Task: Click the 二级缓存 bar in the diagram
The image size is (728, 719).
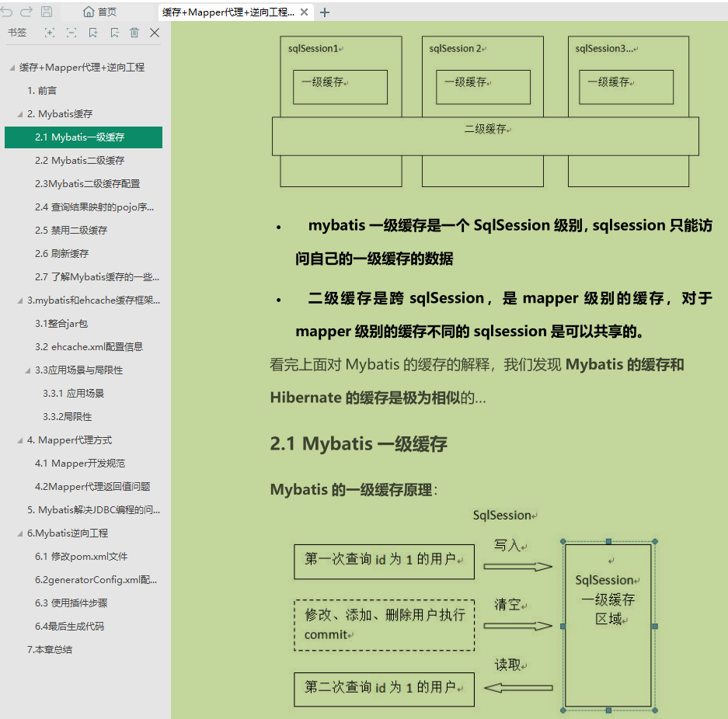Action: (x=485, y=137)
